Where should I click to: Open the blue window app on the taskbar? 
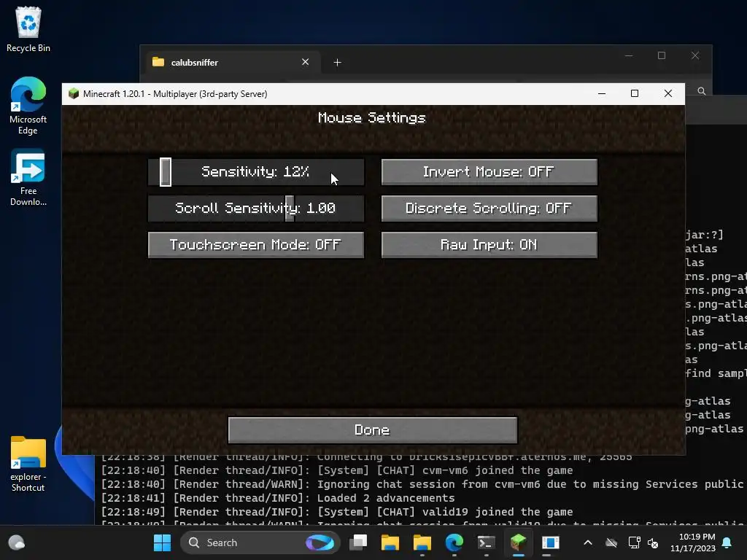pyautogui.click(x=550, y=542)
